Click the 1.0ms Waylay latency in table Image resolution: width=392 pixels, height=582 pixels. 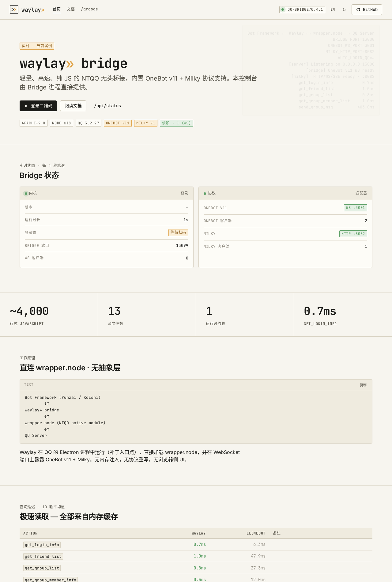200,556
